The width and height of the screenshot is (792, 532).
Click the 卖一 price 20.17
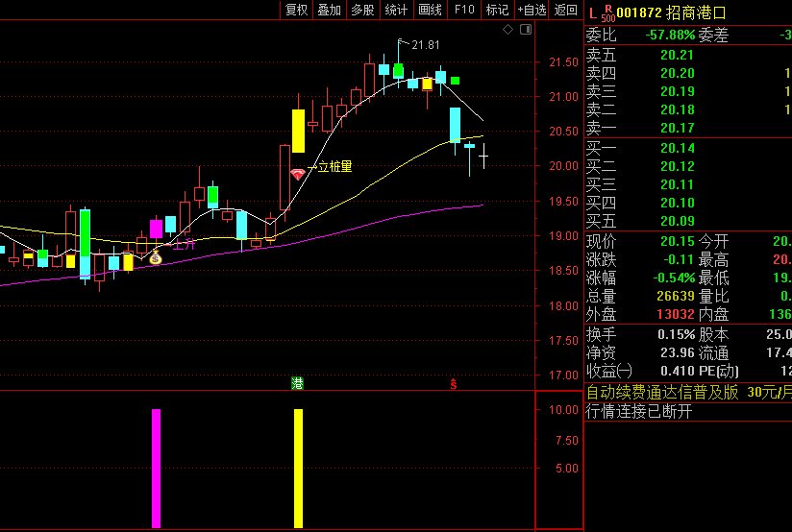pyautogui.click(x=678, y=128)
